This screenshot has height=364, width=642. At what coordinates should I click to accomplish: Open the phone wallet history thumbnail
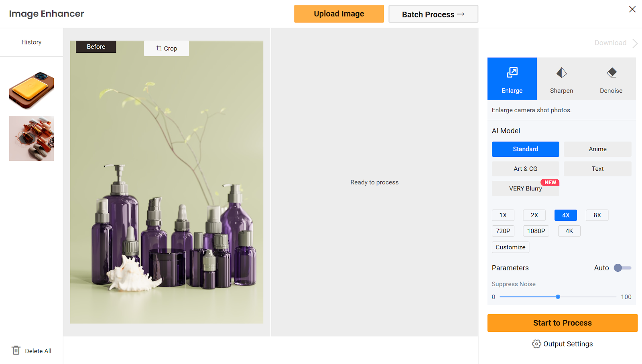(x=31, y=91)
